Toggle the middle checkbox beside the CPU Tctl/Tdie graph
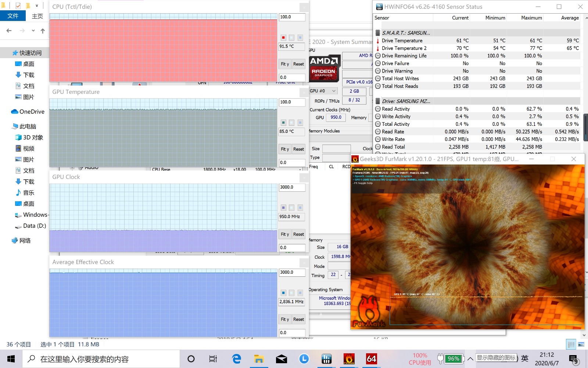Screen dimensions: 588x368 pyautogui.click(x=291, y=38)
